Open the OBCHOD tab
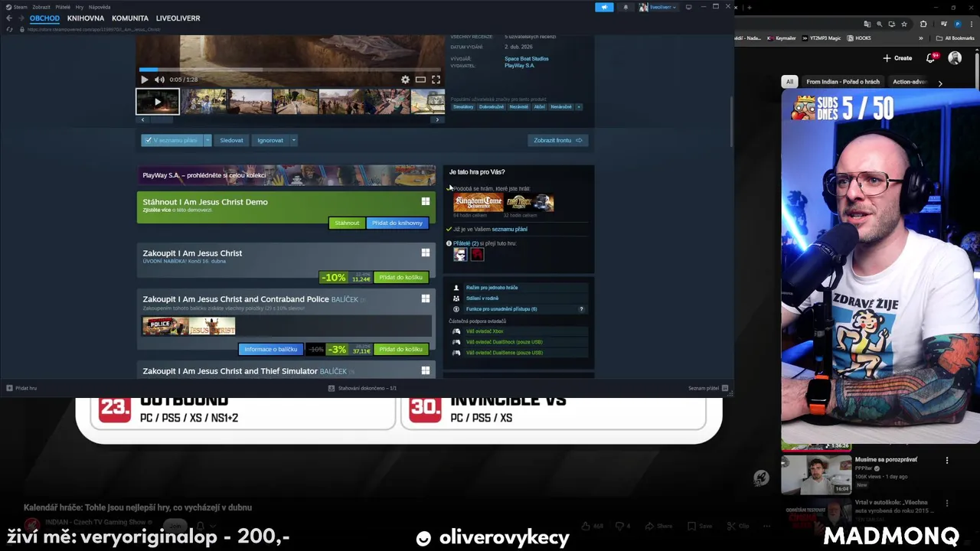This screenshot has width=980, height=551. coord(44,18)
